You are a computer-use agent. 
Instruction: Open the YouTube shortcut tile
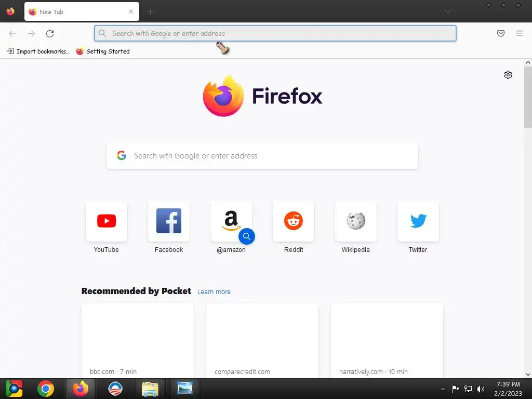[x=107, y=221]
